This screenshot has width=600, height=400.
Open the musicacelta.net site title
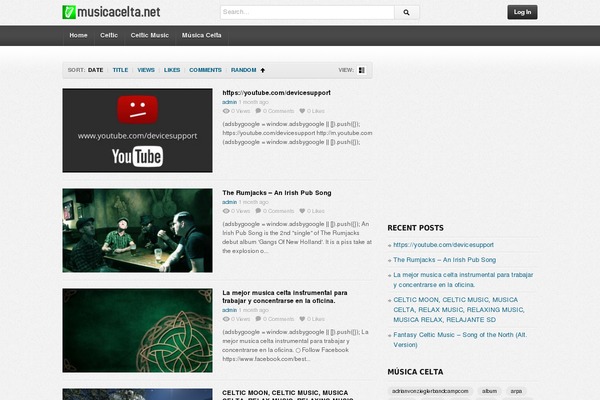pos(119,12)
